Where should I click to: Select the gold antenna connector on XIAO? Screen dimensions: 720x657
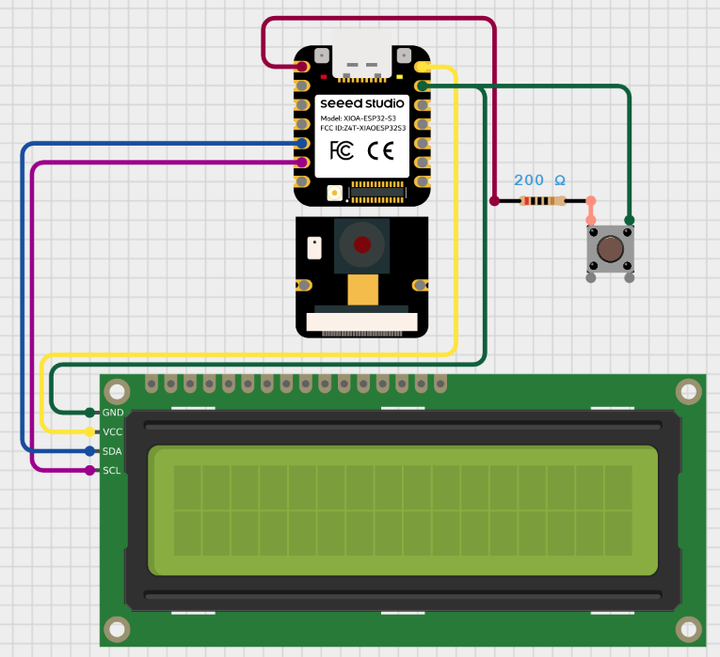pyautogui.click(x=335, y=191)
